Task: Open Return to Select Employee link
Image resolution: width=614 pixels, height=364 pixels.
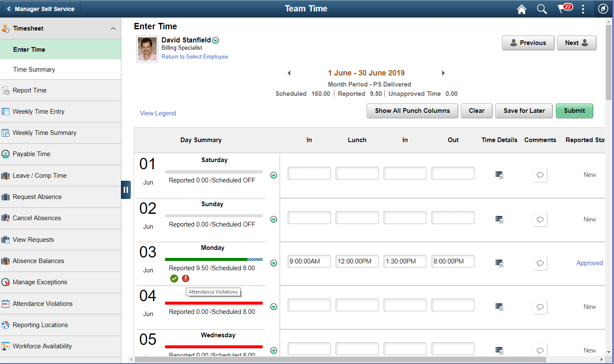Action: point(195,56)
